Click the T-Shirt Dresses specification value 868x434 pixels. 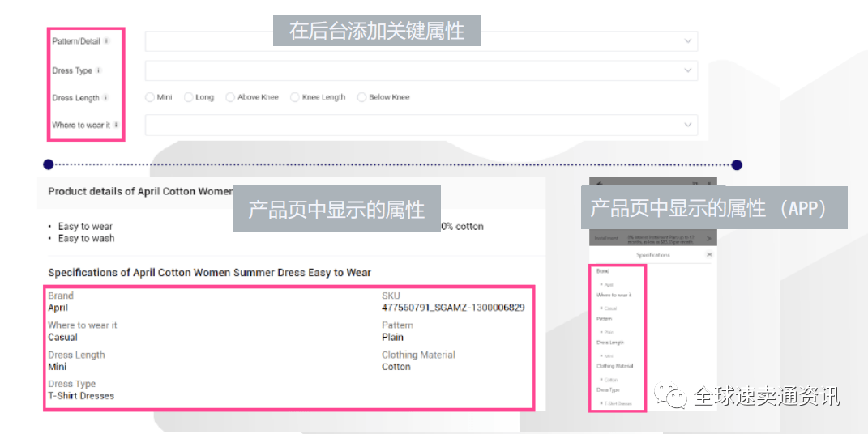[x=81, y=396]
